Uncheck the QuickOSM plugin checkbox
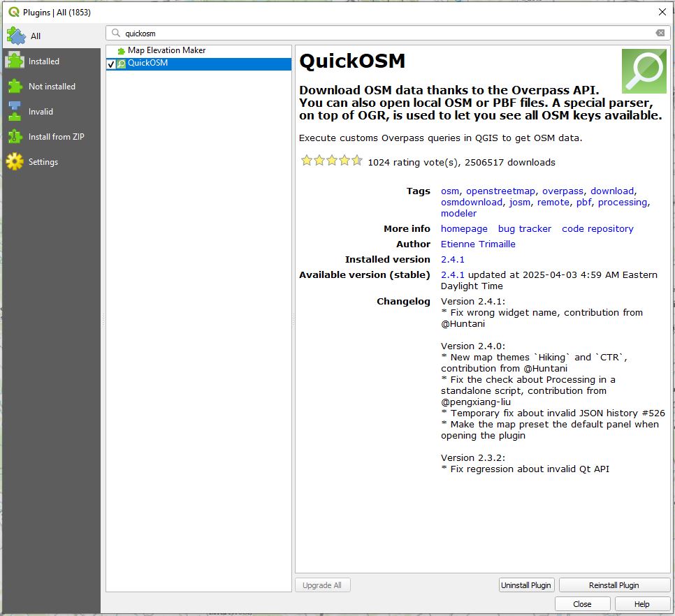This screenshot has height=616, width=675. pyautogui.click(x=112, y=64)
